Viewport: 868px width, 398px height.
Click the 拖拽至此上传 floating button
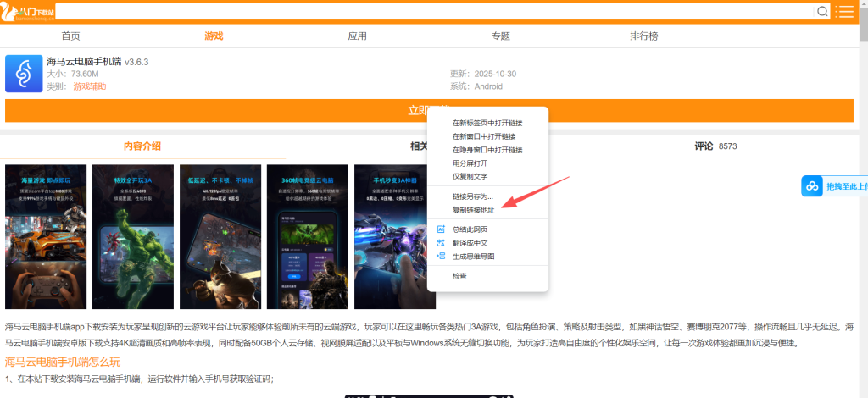pos(835,186)
